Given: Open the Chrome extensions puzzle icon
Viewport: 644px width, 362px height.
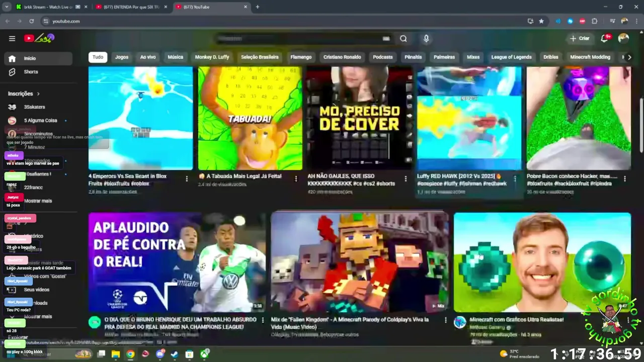Looking at the screenshot, I should coord(595,21).
